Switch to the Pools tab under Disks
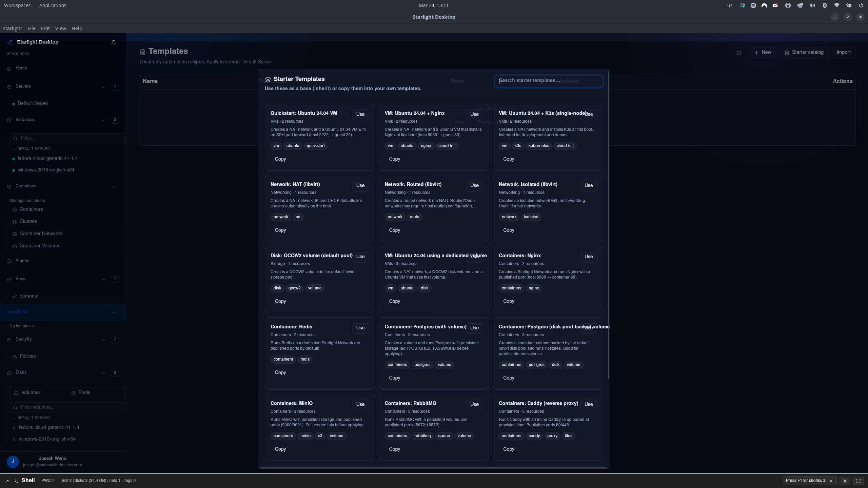Viewport: 868px width, 488px height. (x=81, y=392)
